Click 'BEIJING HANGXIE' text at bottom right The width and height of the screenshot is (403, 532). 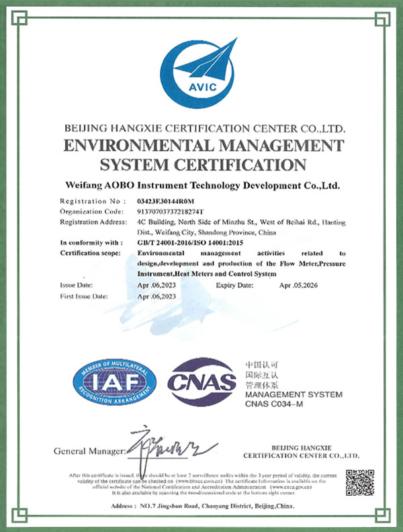[302, 448]
